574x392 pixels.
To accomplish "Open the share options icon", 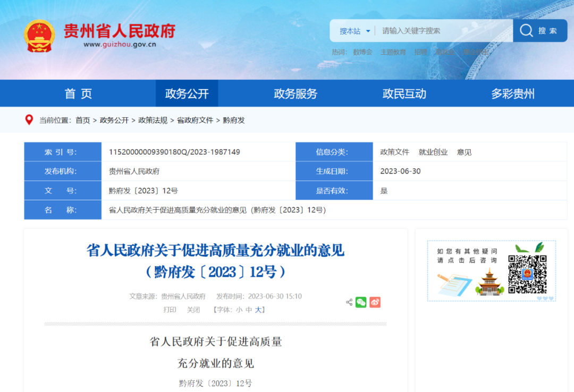I will (x=349, y=302).
